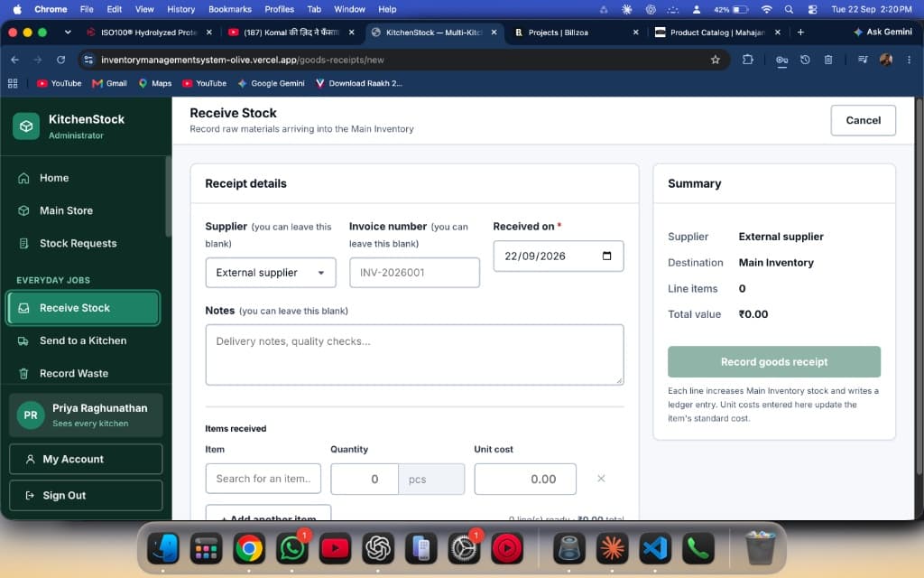
Task: Click the Priya Raghunathan profile card
Action: click(x=86, y=415)
